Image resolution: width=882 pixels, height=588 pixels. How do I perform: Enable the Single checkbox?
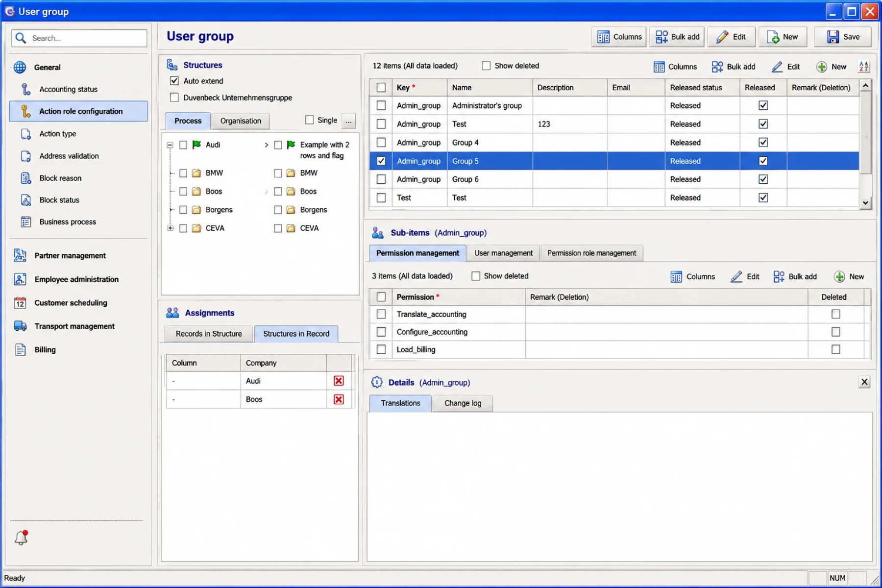[309, 120]
